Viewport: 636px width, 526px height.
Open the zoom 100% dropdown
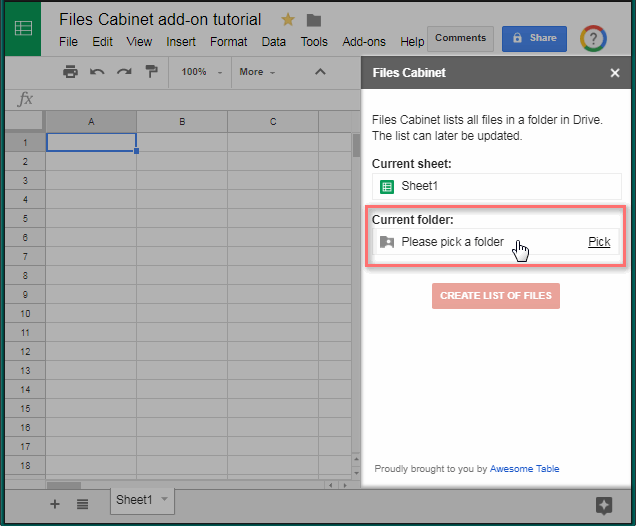pyautogui.click(x=202, y=72)
